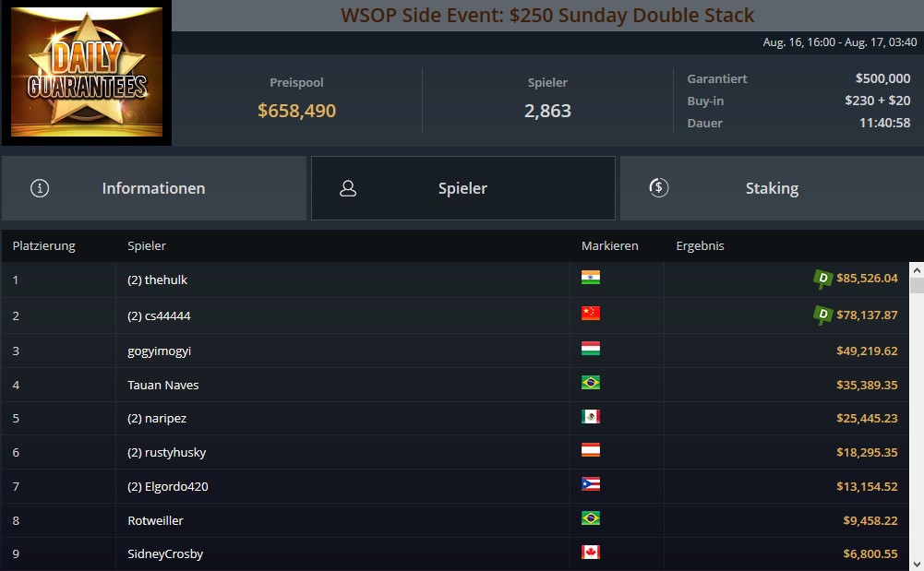Click green deal badge beside $85,526.04
Screen dimensions: 924x571
click(x=822, y=279)
